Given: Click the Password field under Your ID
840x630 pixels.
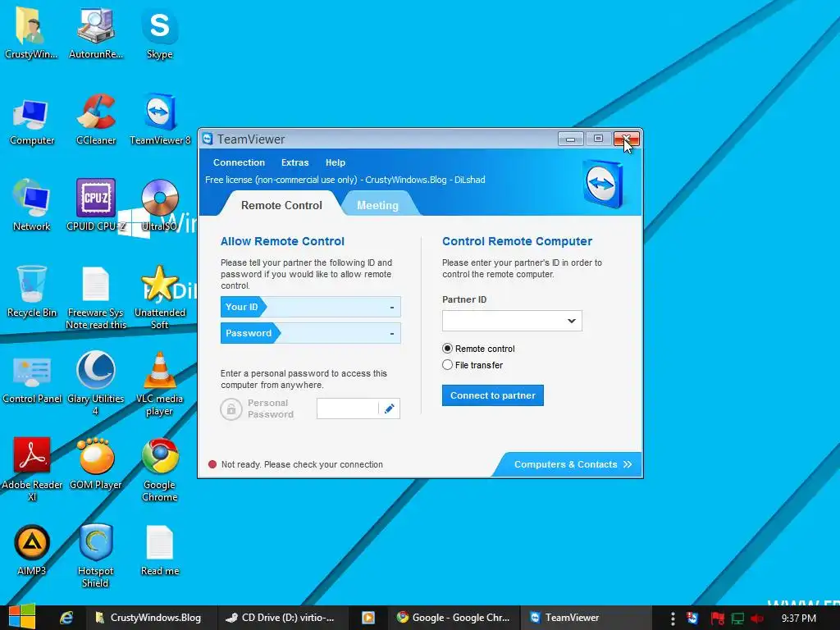Looking at the screenshot, I should [310, 333].
